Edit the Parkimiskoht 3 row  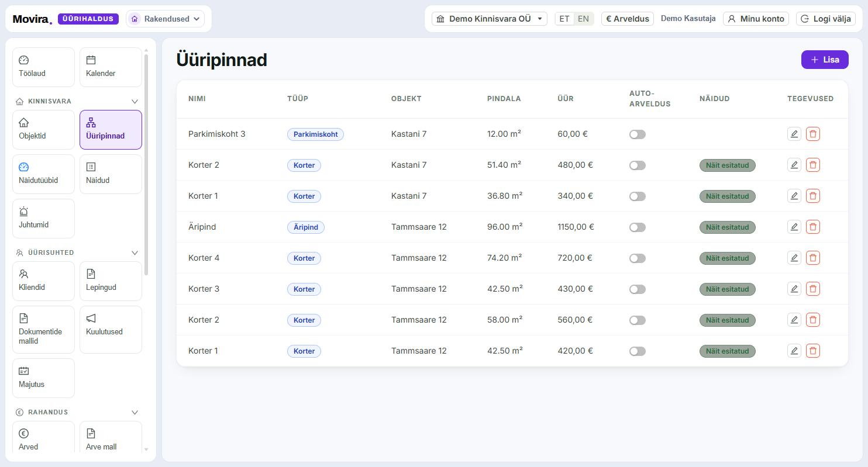point(794,134)
